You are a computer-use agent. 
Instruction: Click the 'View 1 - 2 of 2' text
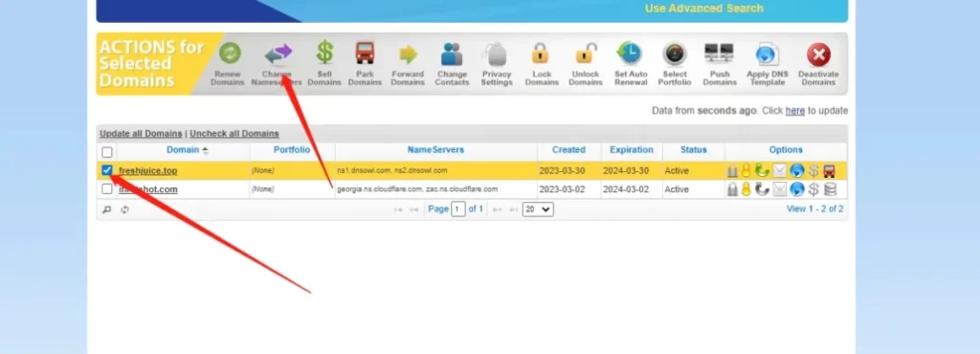[815, 210]
